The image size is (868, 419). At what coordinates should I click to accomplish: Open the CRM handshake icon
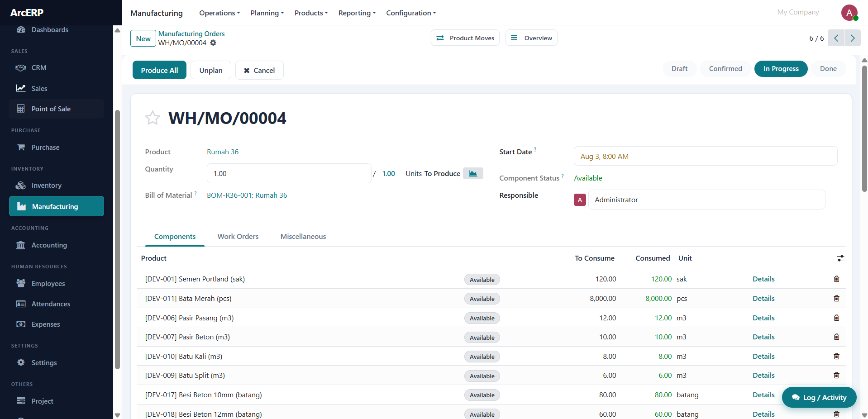(21, 68)
